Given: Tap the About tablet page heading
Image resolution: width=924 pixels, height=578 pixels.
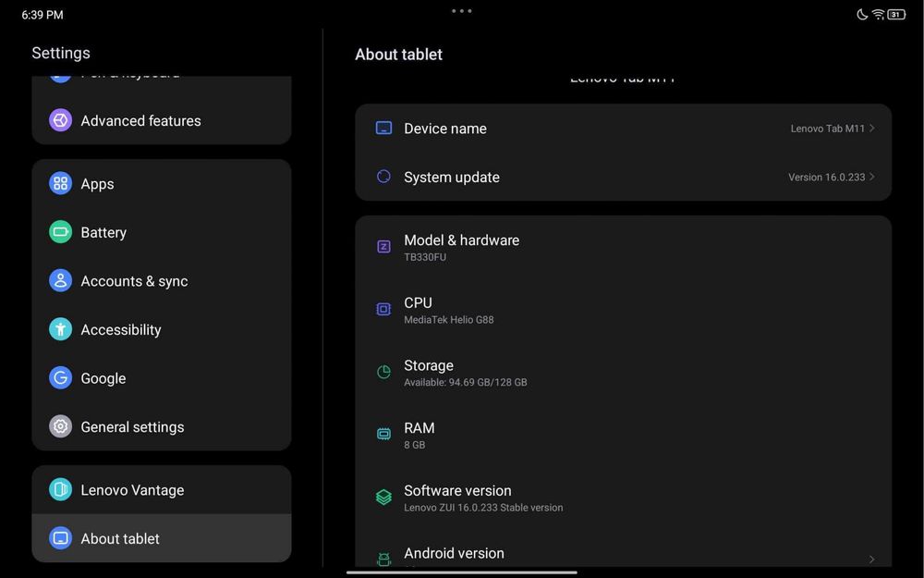Looking at the screenshot, I should click(x=399, y=55).
